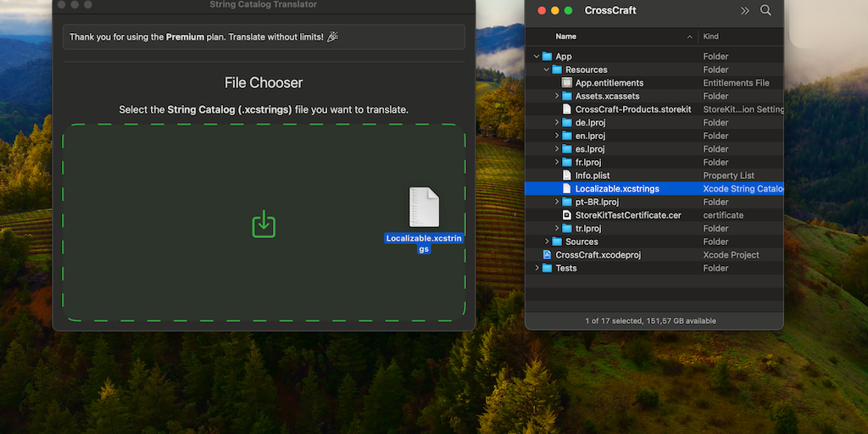868x434 pixels.
Task: Select the Localizable.xcstrings row in Finder
Action: pos(616,189)
